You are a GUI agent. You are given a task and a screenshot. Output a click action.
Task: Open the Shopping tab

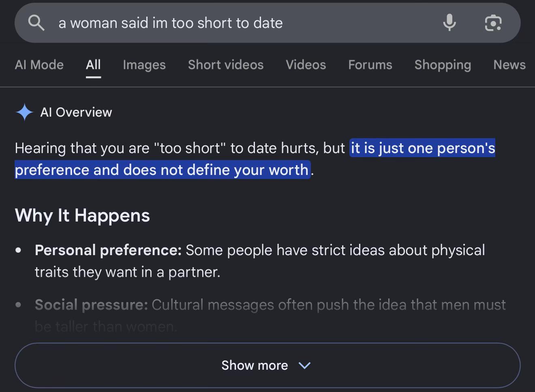pyautogui.click(x=443, y=65)
